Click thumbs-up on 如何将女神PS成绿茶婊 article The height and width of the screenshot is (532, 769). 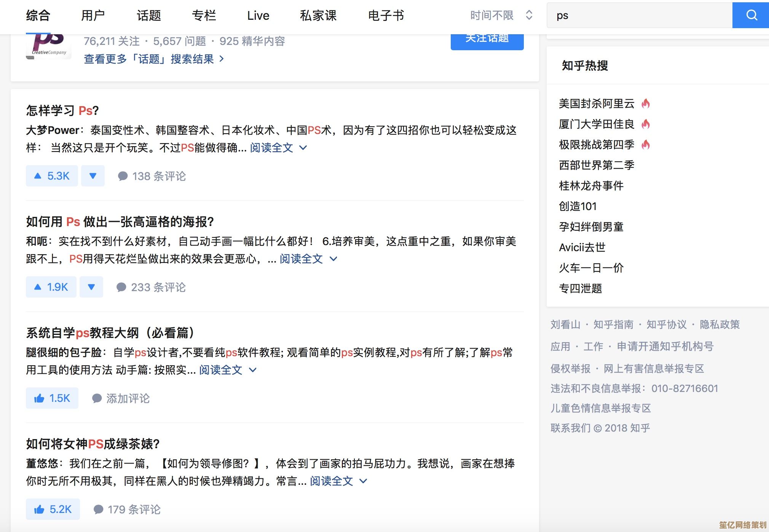tap(53, 509)
